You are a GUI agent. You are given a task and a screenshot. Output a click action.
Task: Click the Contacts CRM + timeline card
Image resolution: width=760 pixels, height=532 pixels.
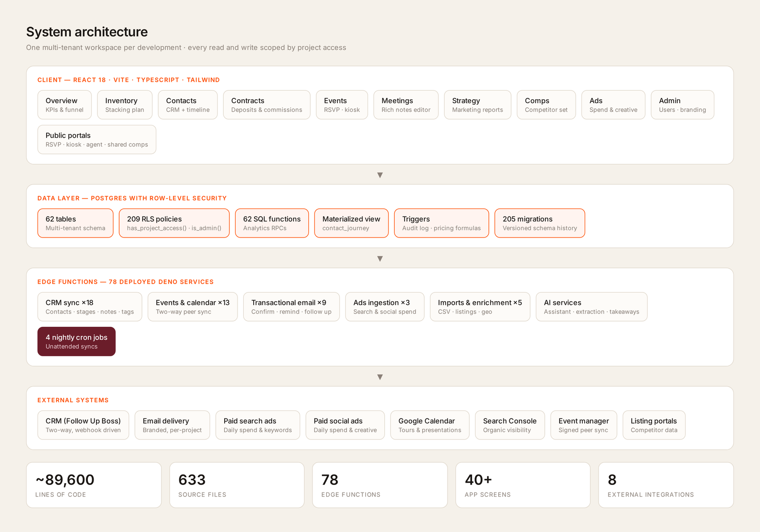(188, 105)
